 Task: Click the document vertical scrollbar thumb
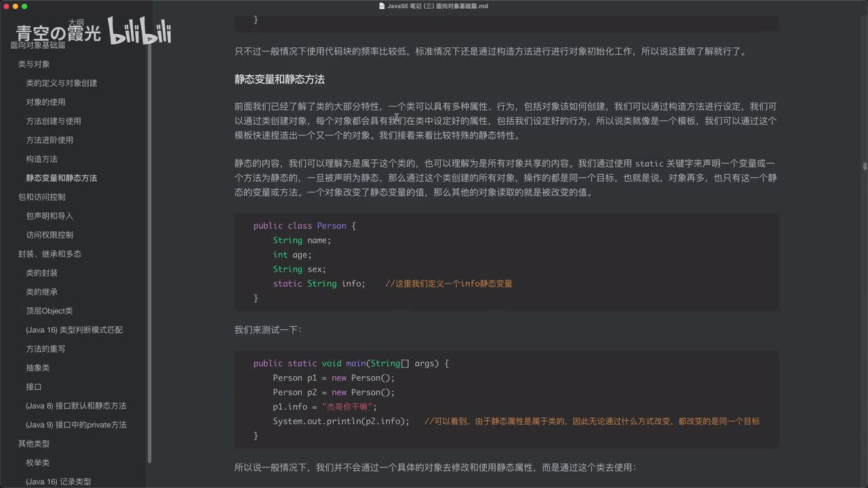865,166
